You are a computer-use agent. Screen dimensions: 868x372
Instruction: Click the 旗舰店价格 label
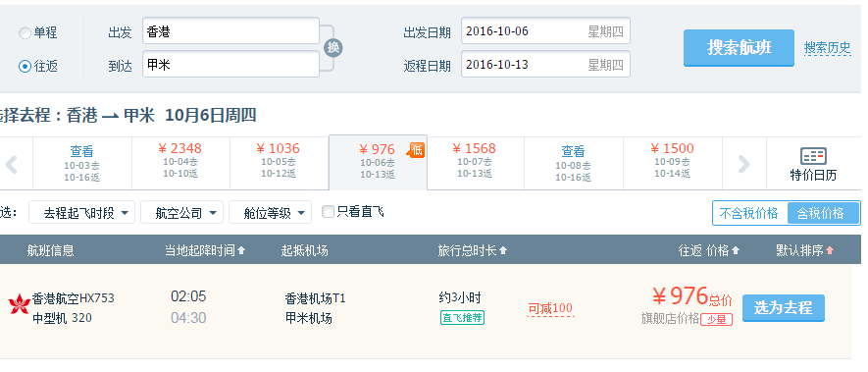point(671,319)
